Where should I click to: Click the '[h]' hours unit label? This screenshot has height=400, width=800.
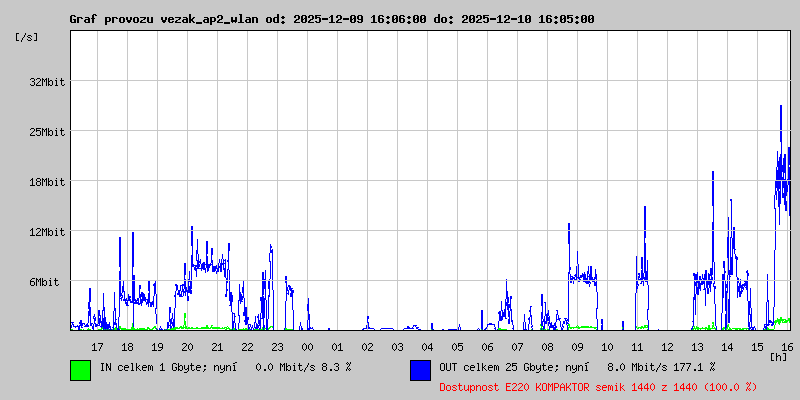pos(779,357)
